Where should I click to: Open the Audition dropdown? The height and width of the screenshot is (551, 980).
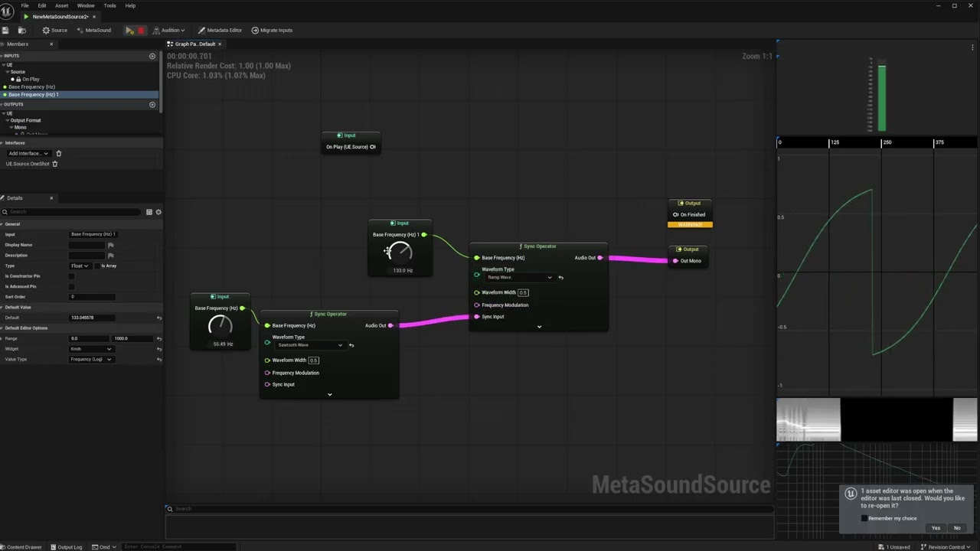point(168,30)
